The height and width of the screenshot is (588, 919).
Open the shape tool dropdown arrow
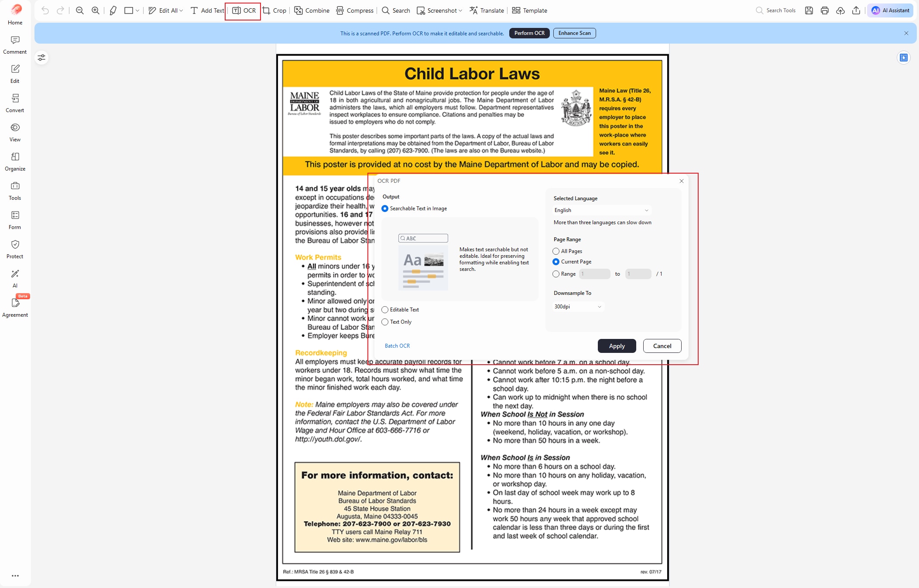[x=137, y=10]
